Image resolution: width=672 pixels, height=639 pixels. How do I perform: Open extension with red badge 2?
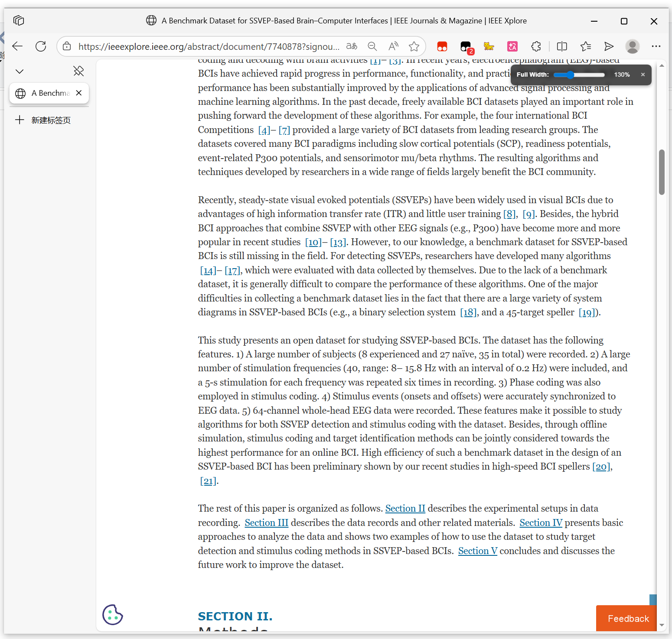click(466, 47)
